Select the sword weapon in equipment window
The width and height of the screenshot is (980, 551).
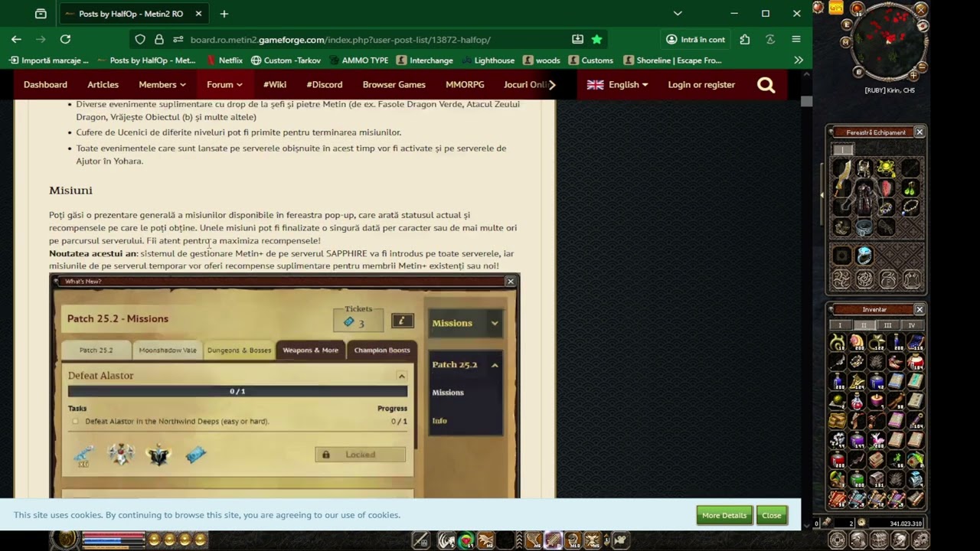click(841, 178)
